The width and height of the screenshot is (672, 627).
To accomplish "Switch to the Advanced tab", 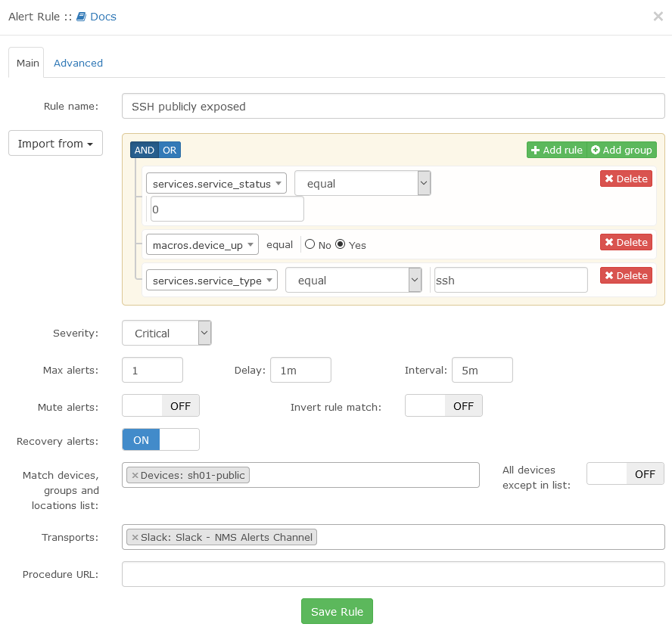I will click(78, 63).
